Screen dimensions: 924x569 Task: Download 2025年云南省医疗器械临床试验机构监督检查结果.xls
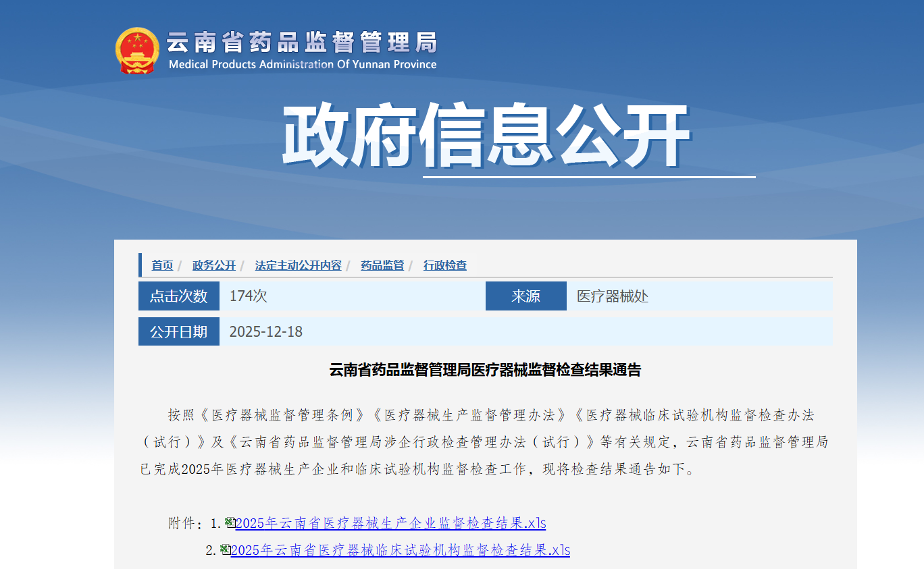pyautogui.click(x=400, y=550)
